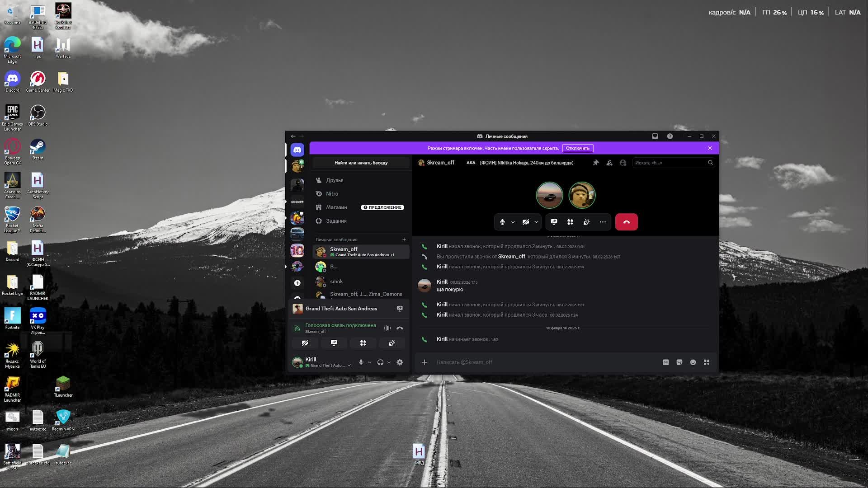Add friends to the call
This screenshot has height=488, width=868.
coord(609,162)
